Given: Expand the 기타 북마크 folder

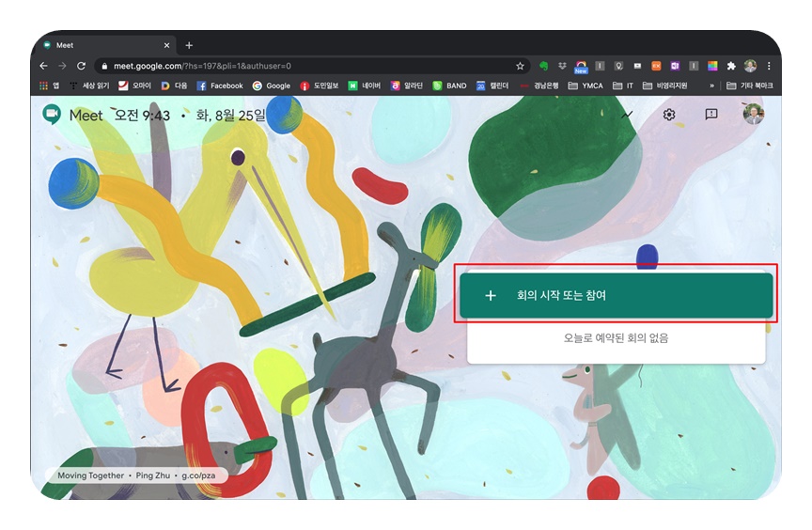Looking at the screenshot, I should 749,86.
